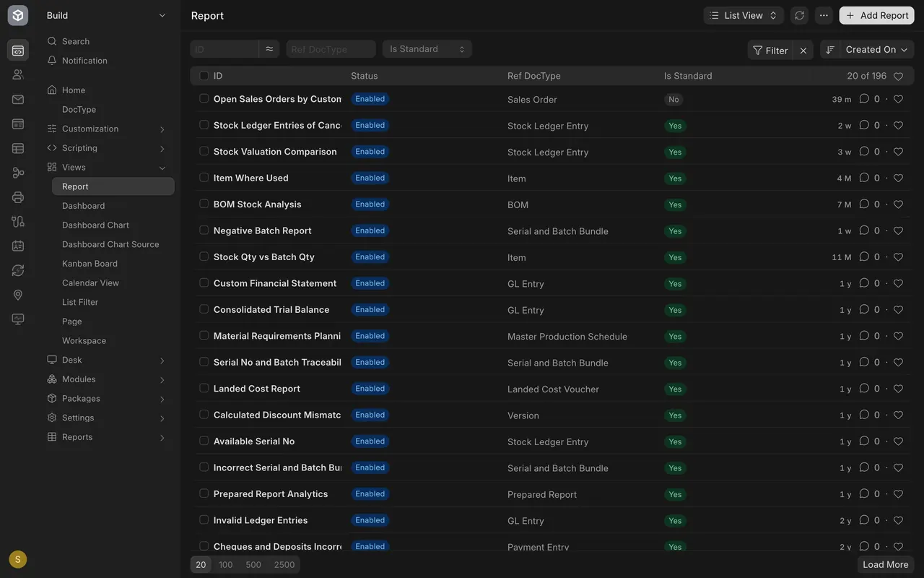Viewport: 924px width, 578px height.
Task: Open the Created On sort dropdown
Action: pos(877,50)
